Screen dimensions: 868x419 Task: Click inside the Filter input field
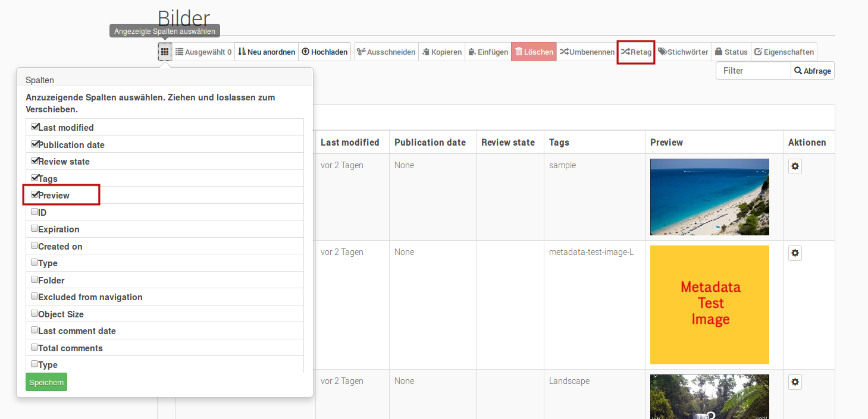tap(753, 70)
